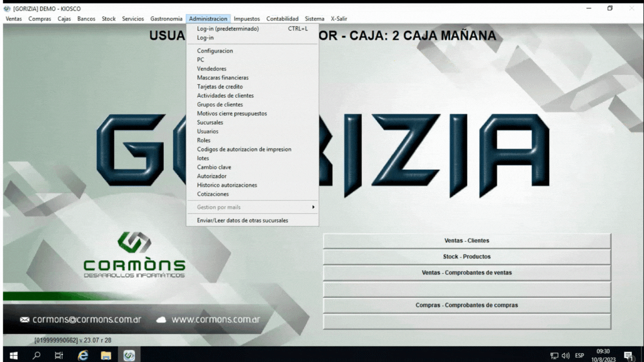Screen dimensions: 644x362
Task: Open network status tray icon
Action: pos(554,356)
